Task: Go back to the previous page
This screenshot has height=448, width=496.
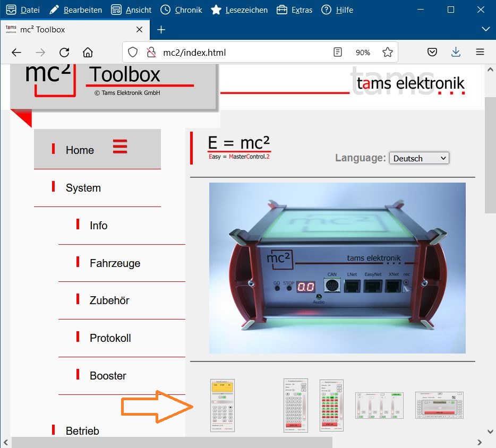Action: coord(16,52)
